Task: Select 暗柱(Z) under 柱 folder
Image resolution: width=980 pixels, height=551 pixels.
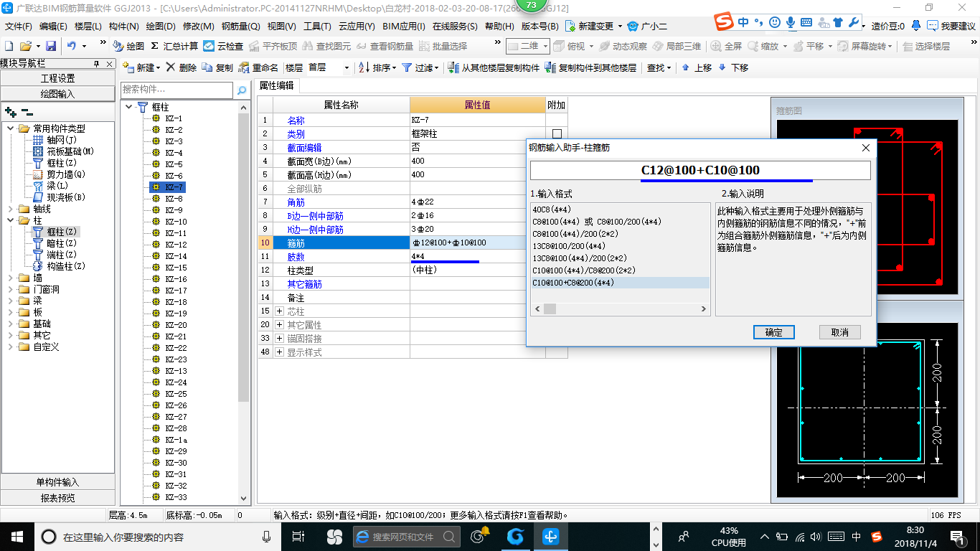Action: [55, 243]
